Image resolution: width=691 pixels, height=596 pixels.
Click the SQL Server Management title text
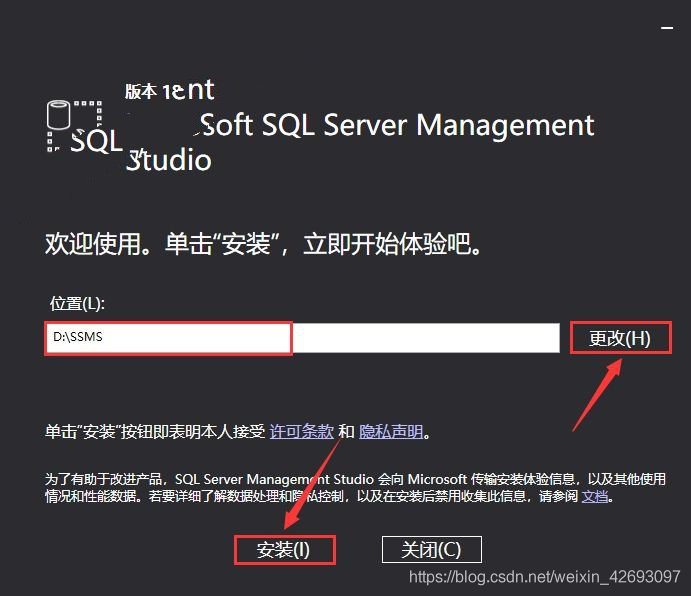click(x=398, y=125)
